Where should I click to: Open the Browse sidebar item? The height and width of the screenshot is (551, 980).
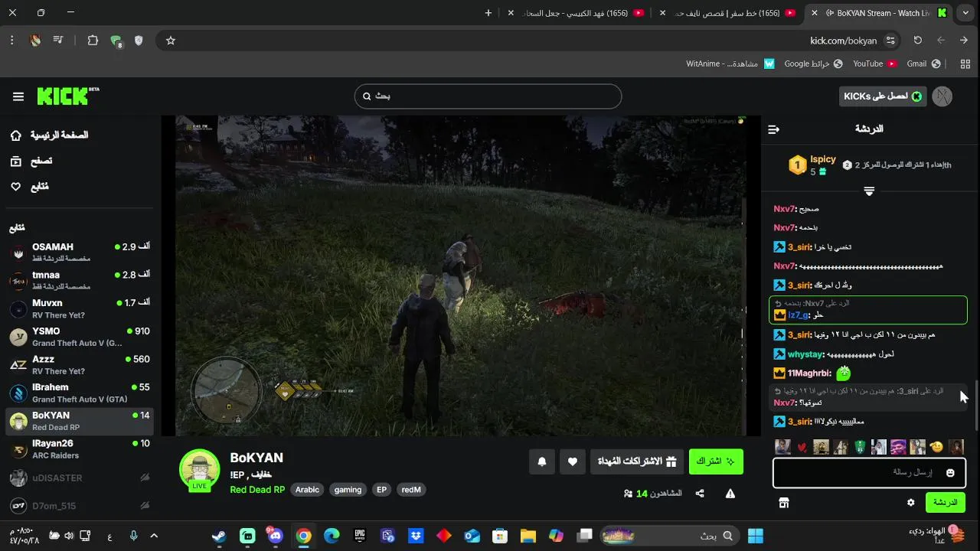click(x=31, y=161)
